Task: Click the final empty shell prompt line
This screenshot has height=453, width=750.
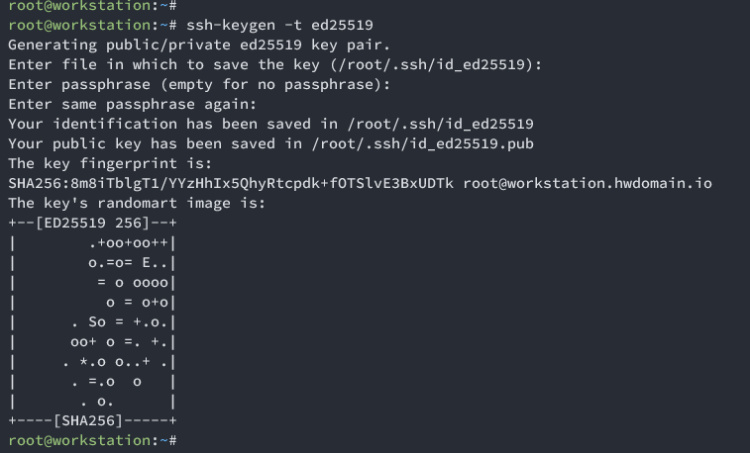Action: tap(92, 440)
